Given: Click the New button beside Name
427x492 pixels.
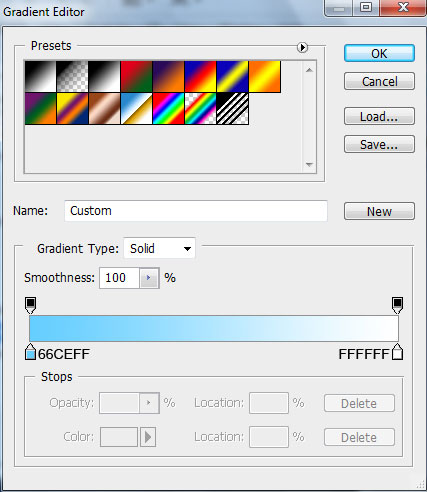Looking at the screenshot, I should [379, 211].
